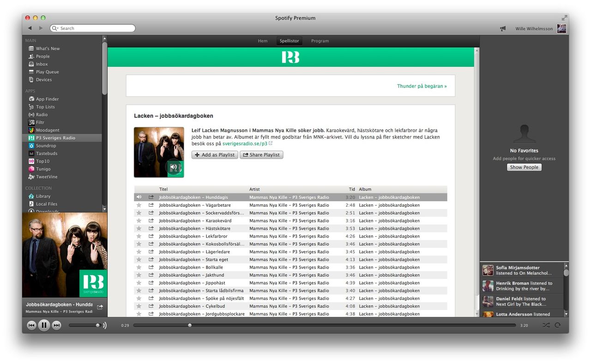Open the Thunder på begäran link
The image size is (591, 364).
(x=422, y=86)
